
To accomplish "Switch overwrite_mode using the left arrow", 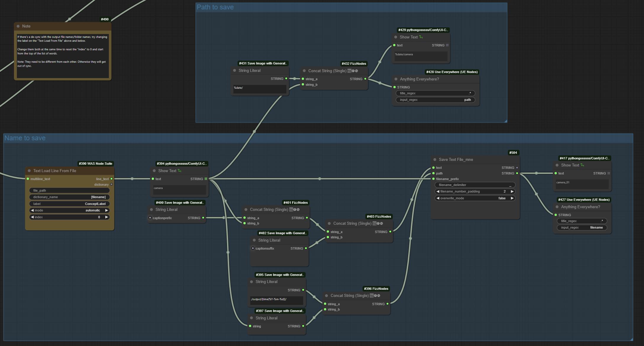I will 438,198.
